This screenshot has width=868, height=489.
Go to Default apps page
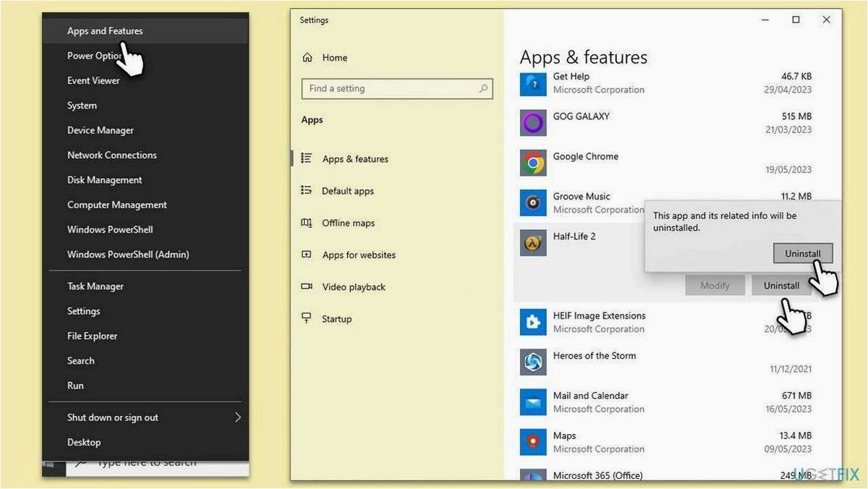point(348,191)
